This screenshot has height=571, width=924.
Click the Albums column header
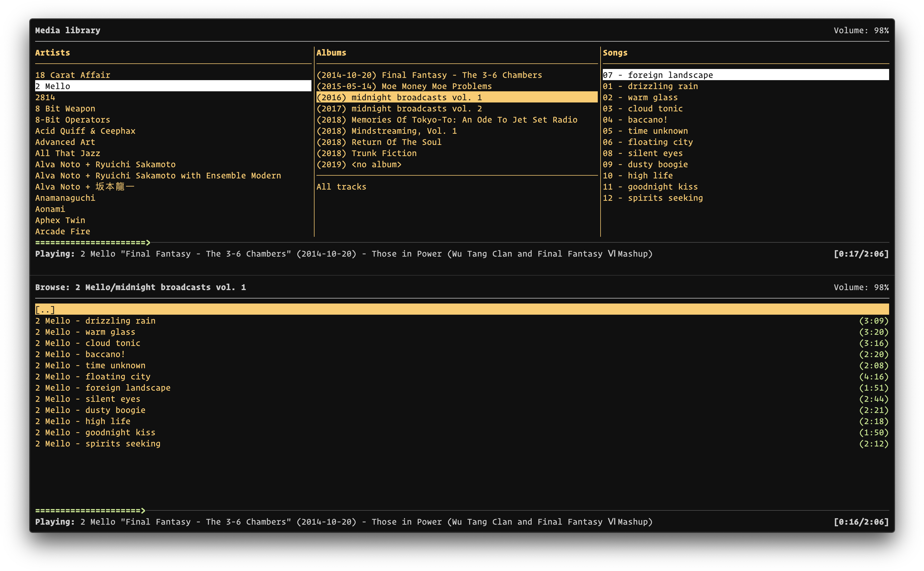click(x=332, y=52)
